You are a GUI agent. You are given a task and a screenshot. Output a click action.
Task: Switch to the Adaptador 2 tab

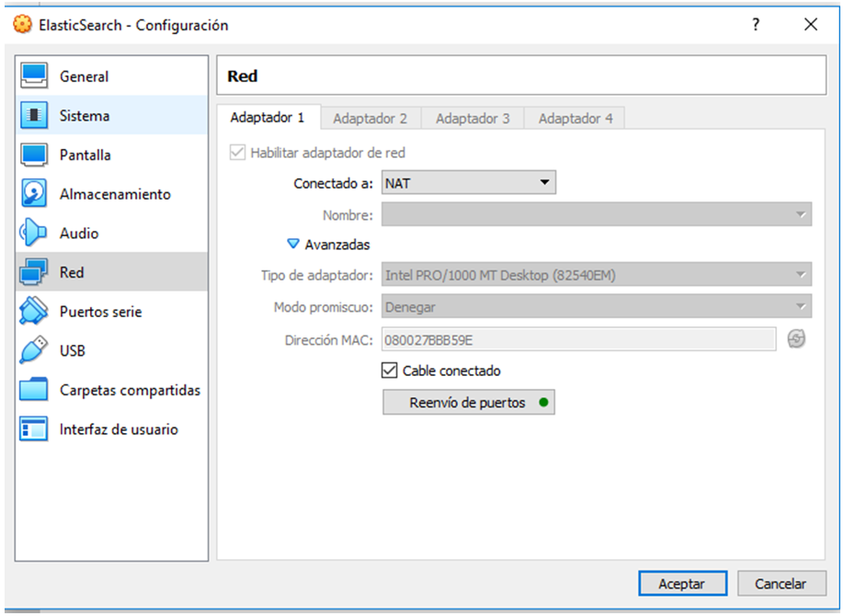[x=371, y=119]
